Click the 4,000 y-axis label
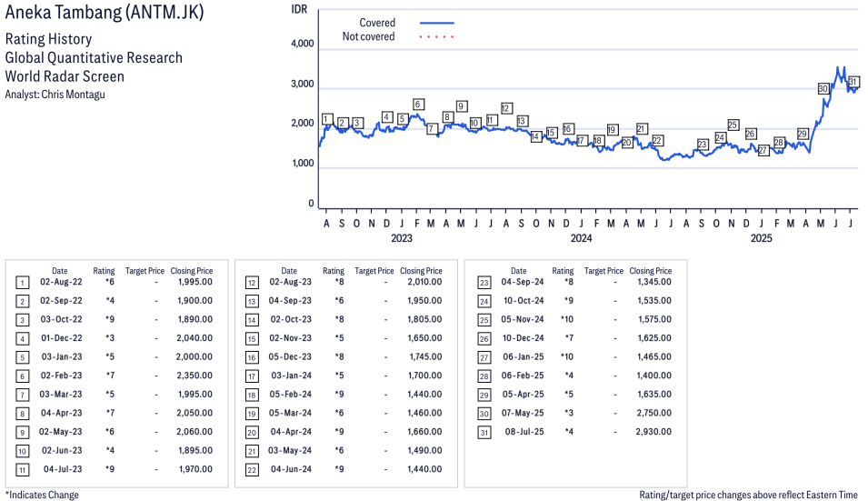This screenshot has height=501, width=868. click(303, 44)
